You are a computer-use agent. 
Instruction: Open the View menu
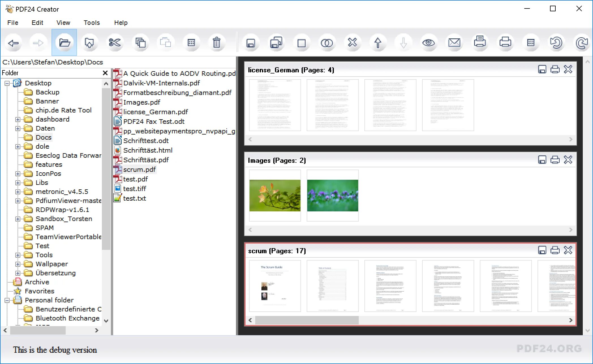click(x=63, y=23)
